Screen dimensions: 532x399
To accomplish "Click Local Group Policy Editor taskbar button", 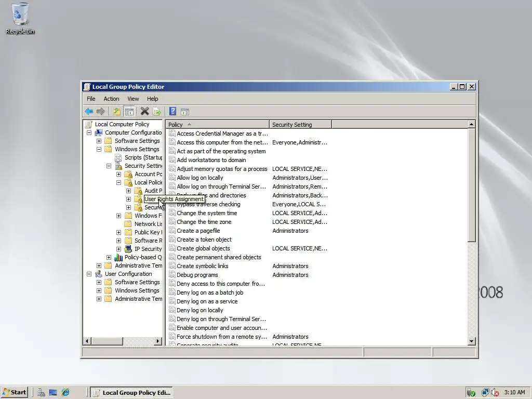I will click(132, 393).
